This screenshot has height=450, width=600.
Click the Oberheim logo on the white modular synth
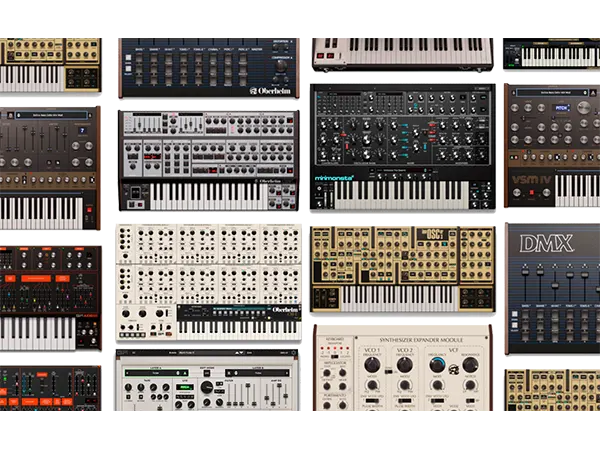[285, 309]
